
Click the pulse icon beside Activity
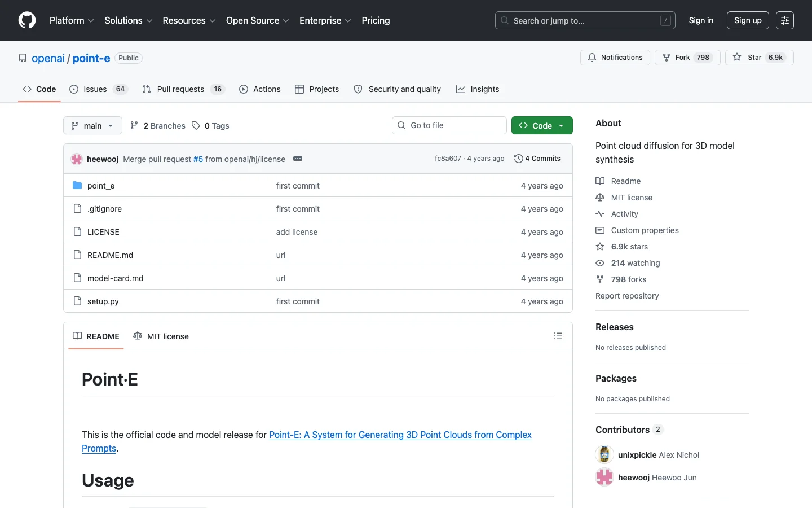[x=600, y=214]
